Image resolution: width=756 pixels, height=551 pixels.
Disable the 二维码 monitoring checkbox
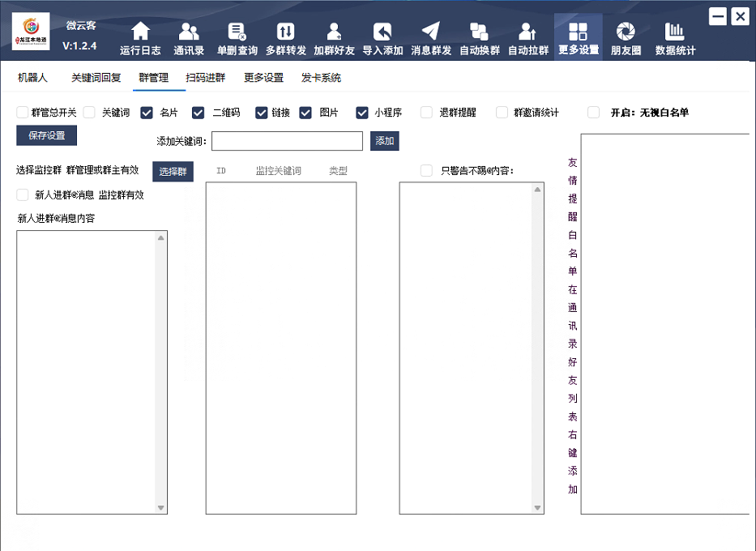198,113
